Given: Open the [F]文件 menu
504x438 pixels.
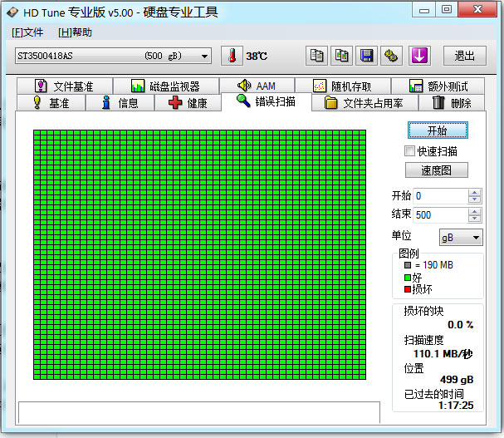Looking at the screenshot, I should coord(27,32).
